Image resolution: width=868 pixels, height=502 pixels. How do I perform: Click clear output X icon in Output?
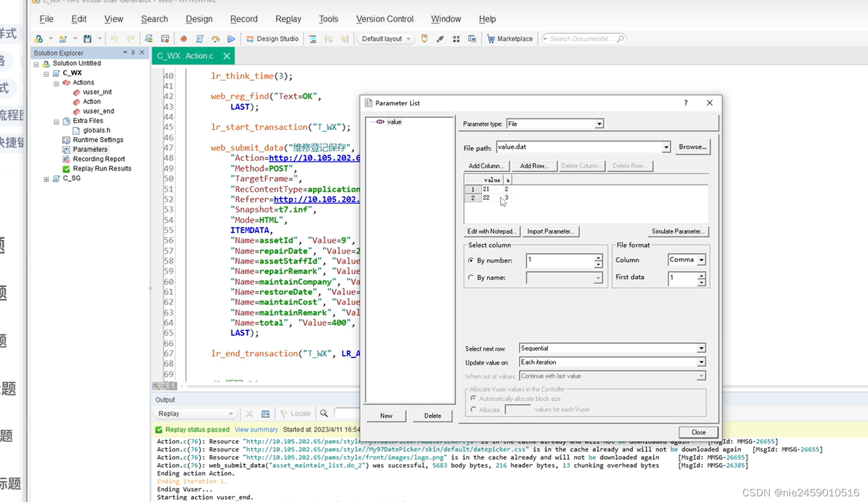249,413
